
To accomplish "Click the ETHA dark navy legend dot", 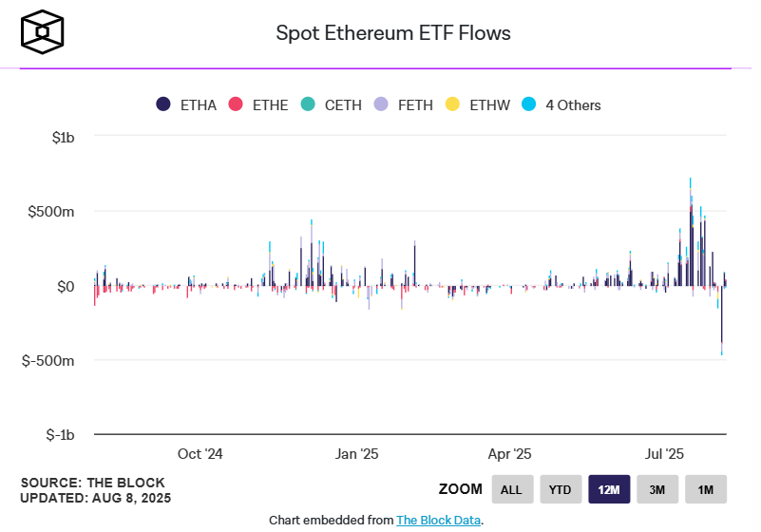I will (x=163, y=104).
